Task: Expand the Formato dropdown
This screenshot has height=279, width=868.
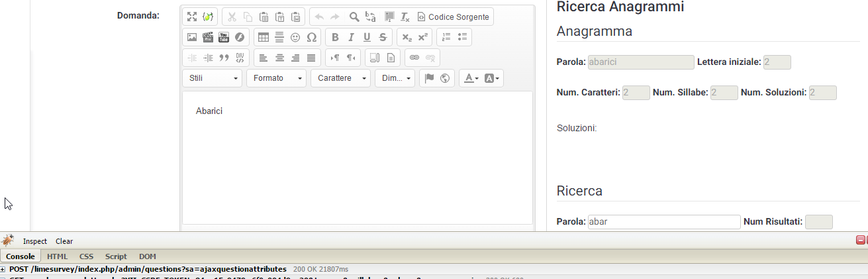Action: point(276,78)
